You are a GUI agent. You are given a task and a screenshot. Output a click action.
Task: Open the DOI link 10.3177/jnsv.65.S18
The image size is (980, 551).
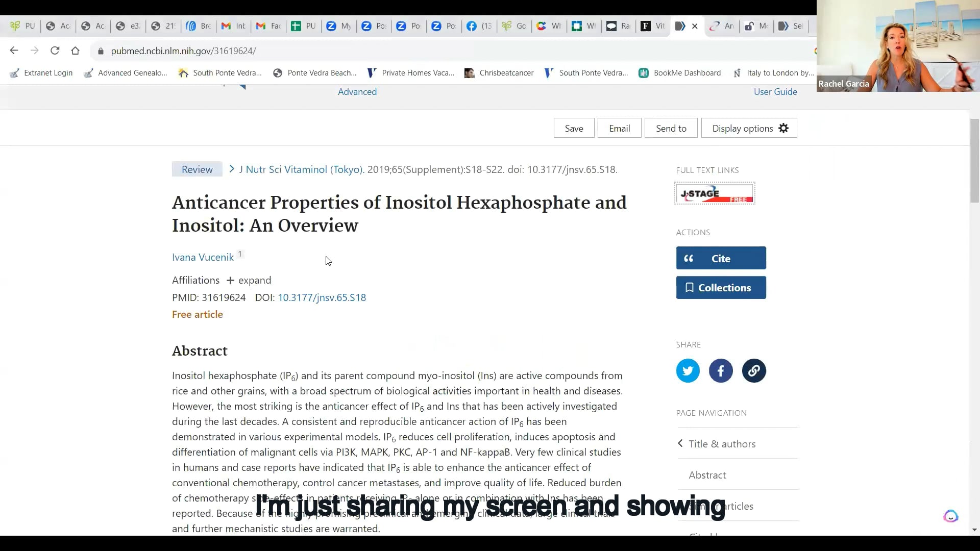[x=322, y=297]
